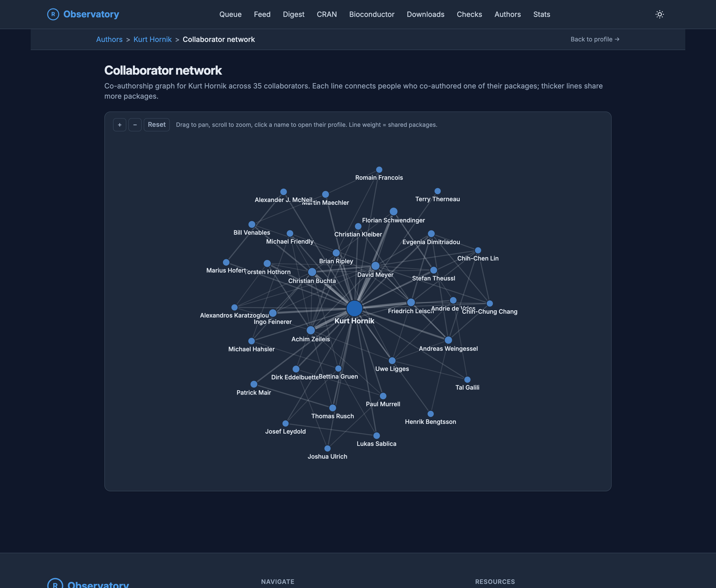
Task: Open Dirk Eddelbuettel's name label
Action: [295, 377]
